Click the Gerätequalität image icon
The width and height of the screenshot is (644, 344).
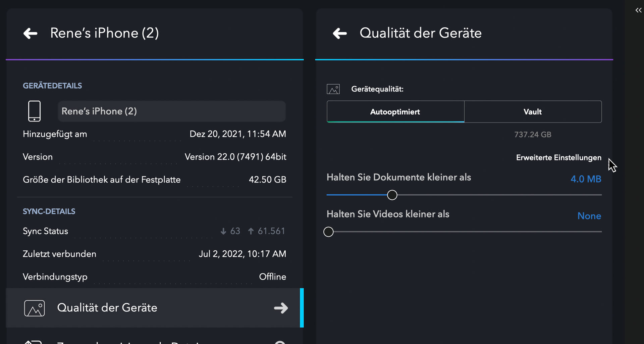pyautogui.click(x=333, y=89)
